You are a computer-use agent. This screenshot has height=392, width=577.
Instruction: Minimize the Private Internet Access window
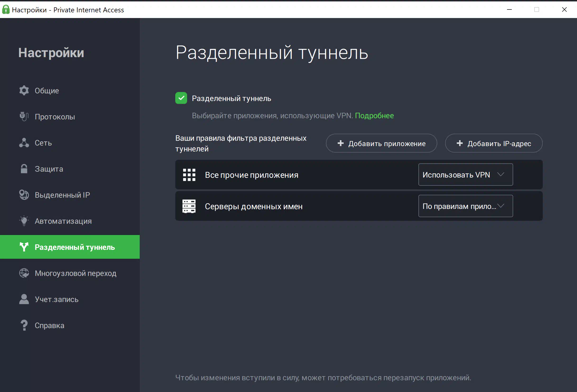pyautogui.click(x=509, y=9)
